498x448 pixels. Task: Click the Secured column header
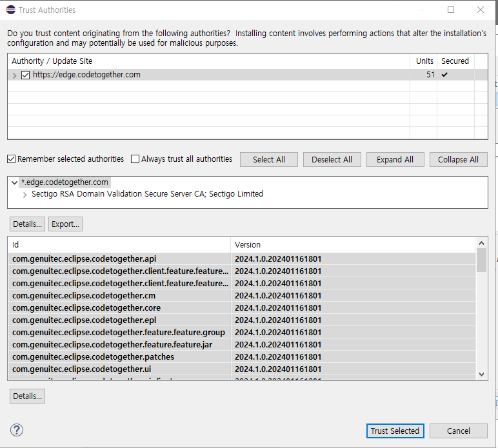(x=455, y=61)
